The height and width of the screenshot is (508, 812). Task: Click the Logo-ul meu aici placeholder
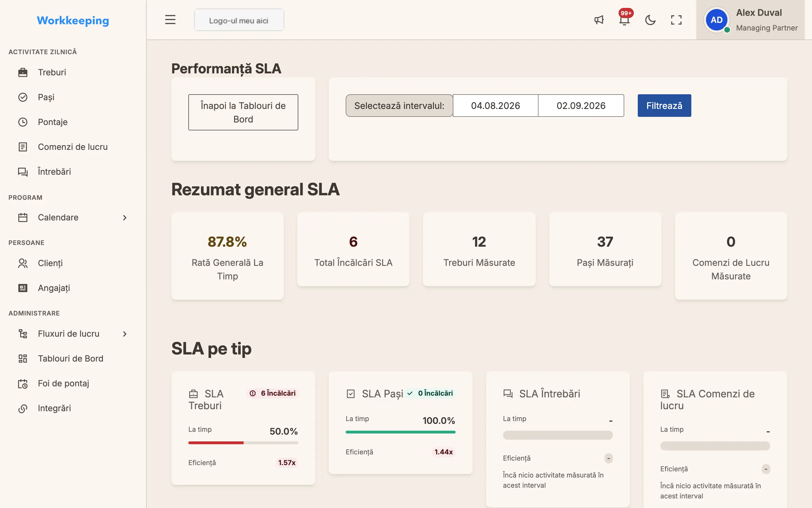(239, 20)
